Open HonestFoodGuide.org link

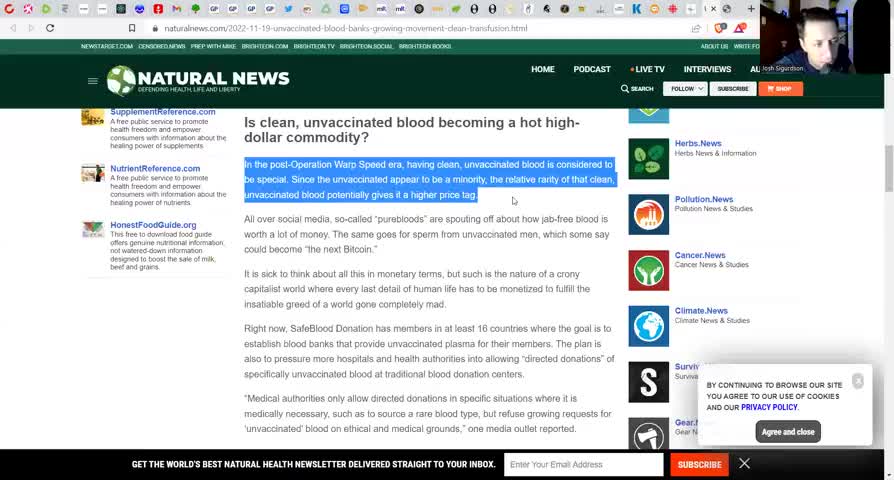[x=153, y=225]
